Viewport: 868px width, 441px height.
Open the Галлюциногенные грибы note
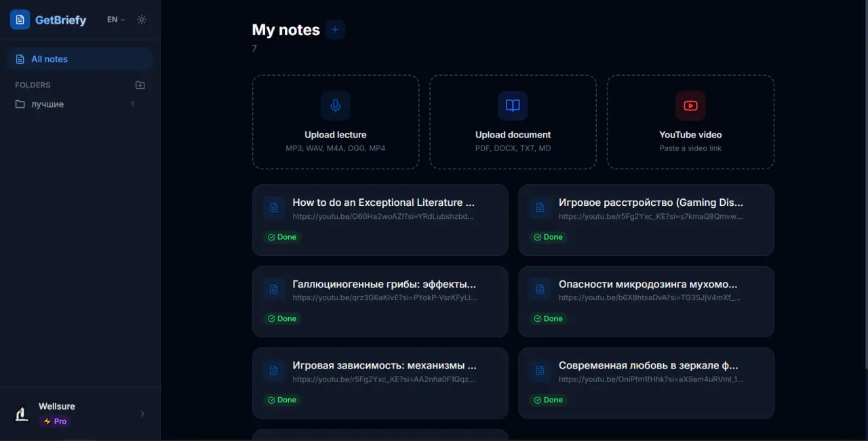380,301
